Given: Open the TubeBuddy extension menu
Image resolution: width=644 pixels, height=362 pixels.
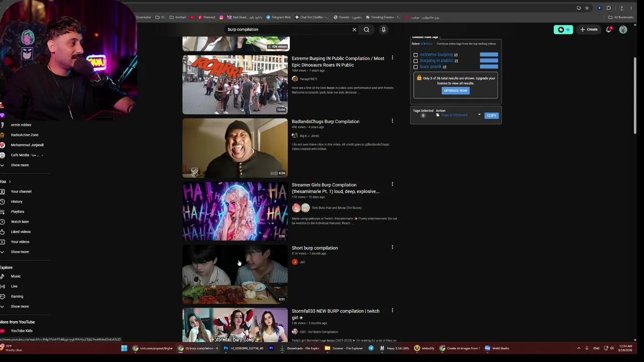Looking at the screenshot, I should click(x=563, y=30).
